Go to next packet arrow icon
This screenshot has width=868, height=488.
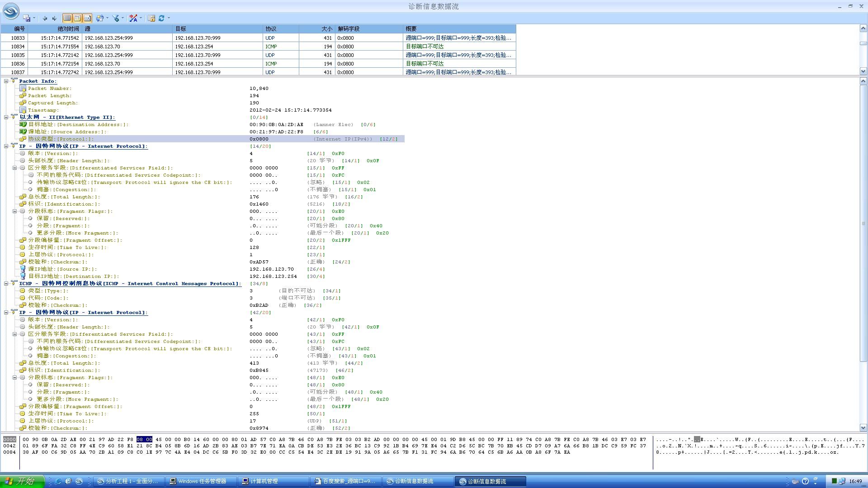pos(54,18)
